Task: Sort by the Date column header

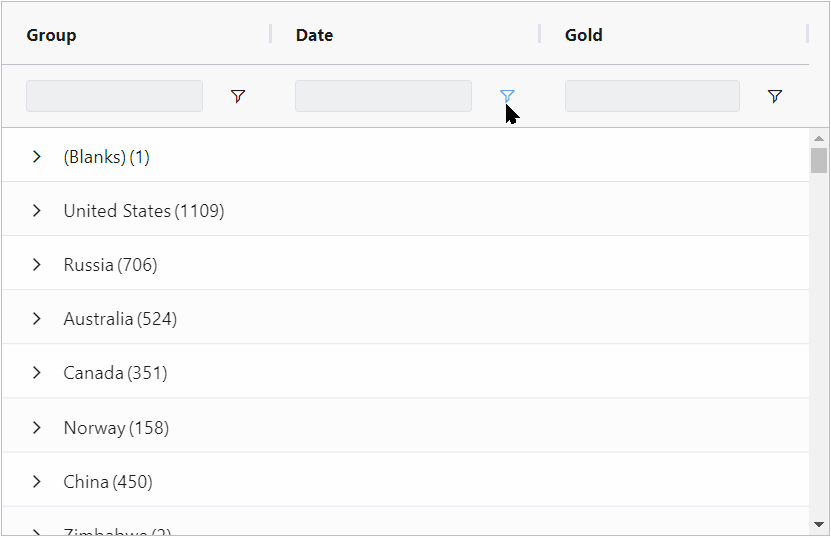Action: [x=314, y=35]
